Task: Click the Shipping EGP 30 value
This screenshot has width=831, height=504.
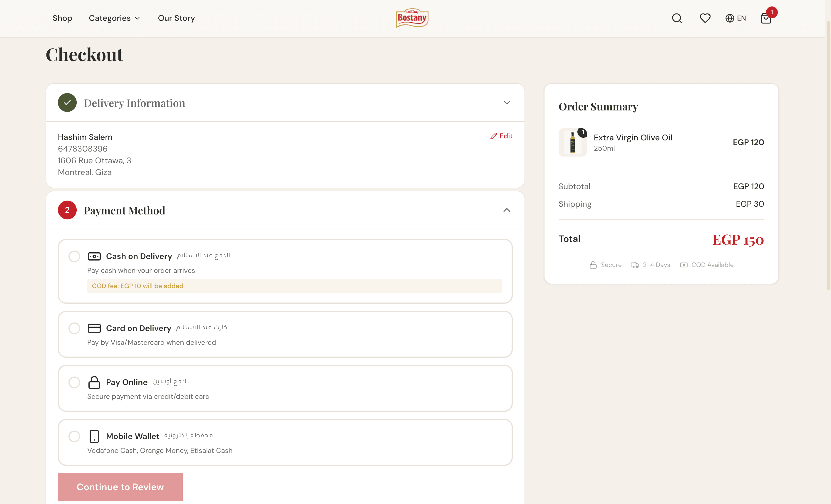Action: pyautogui.click(x=750, y=204)
